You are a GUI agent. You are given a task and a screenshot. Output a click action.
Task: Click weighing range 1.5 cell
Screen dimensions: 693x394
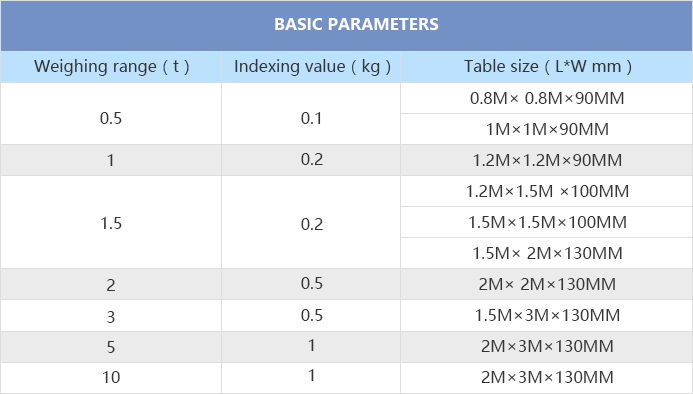pos(111,222)
